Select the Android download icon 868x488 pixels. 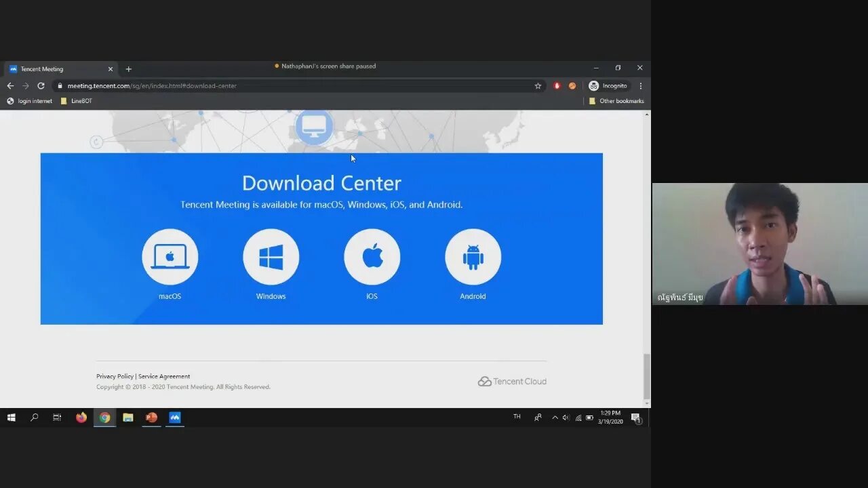pyautogui.click(x=473, y=257)
